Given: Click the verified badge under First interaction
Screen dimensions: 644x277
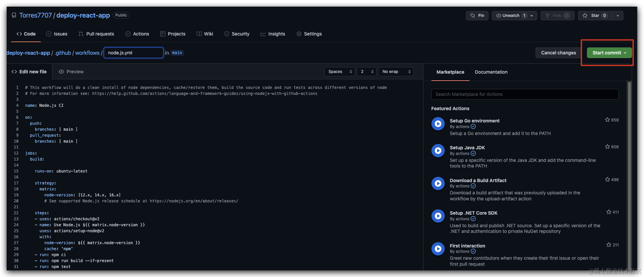Looking at the screenshot, I should [473, 251].
